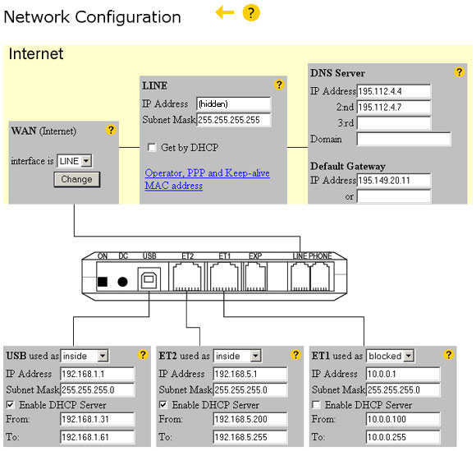This screenshot has height=451, width=476.
Task: Open ET1 used as blocked dropdown
Action: [x=391, y=356]
